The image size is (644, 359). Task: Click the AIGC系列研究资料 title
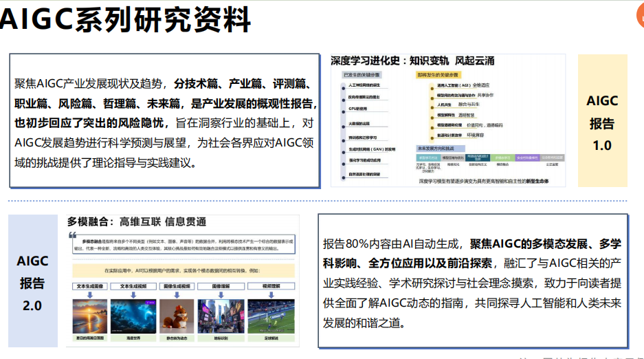125,19
